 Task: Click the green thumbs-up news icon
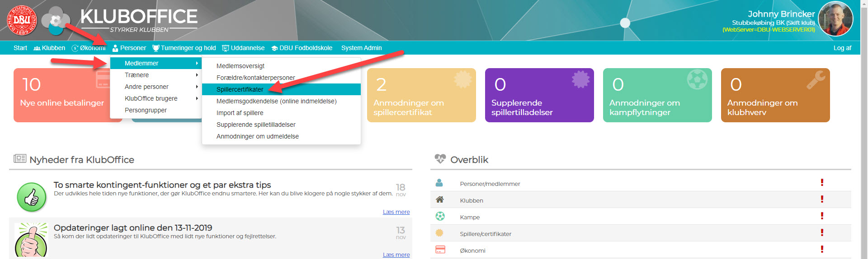[x=32, y=197]
